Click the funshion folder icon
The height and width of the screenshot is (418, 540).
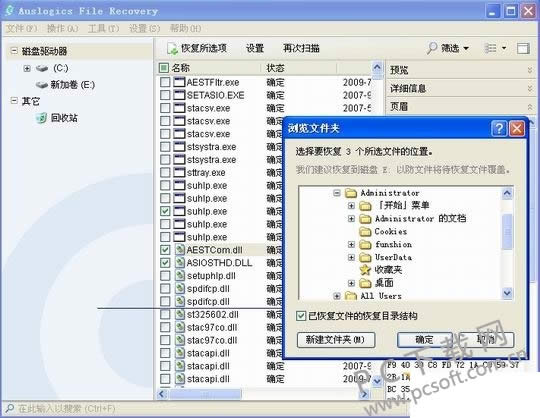(x=365, y=245)
